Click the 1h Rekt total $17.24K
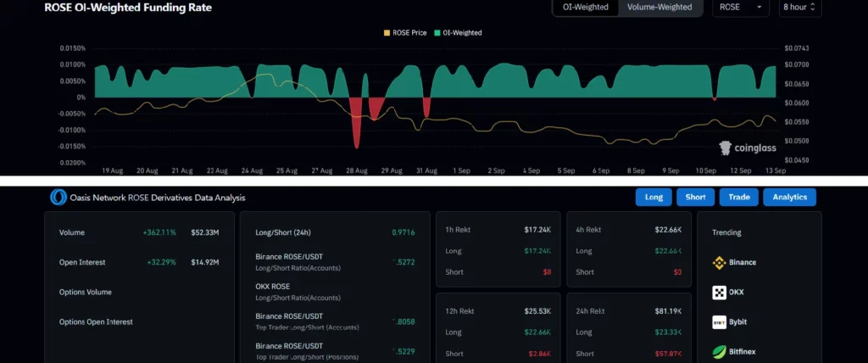This screenshot has width=868, height=363. tap(537, 230)
